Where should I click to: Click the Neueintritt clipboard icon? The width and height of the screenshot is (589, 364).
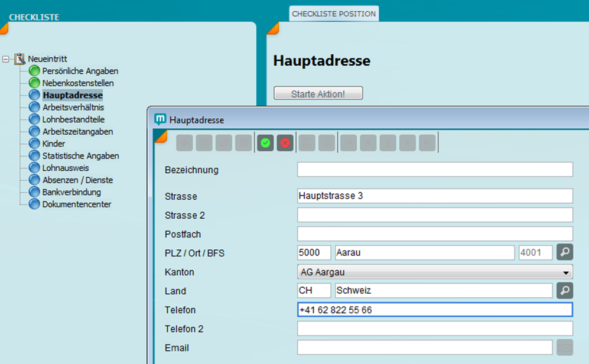pos(20,58)
